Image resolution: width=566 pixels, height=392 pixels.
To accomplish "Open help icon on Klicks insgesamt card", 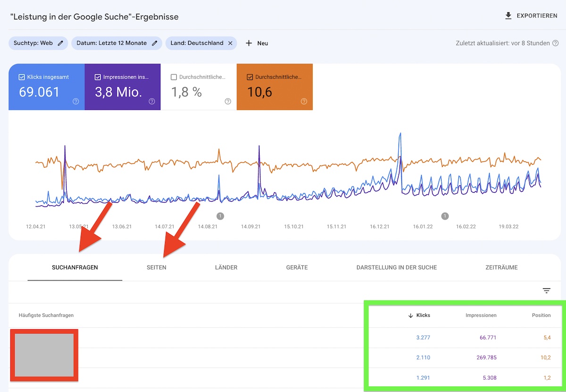I will click(x=76, y=101).
